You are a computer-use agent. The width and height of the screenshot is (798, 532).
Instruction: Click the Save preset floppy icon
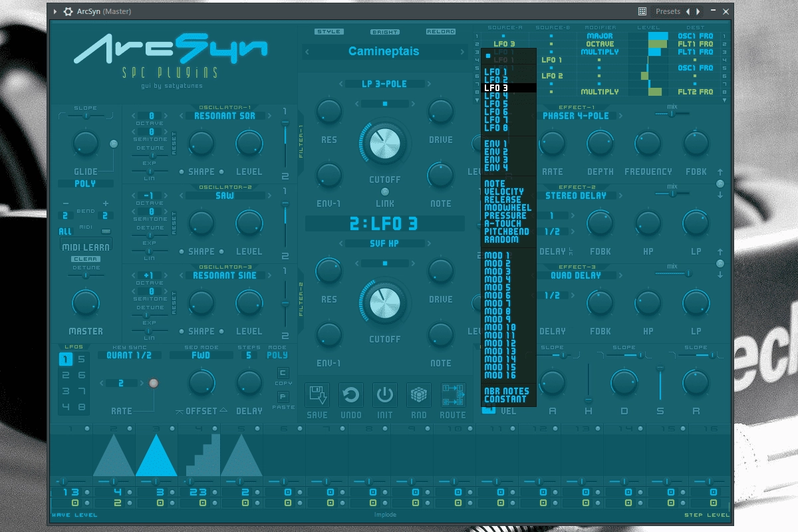(x=317, y=396)
